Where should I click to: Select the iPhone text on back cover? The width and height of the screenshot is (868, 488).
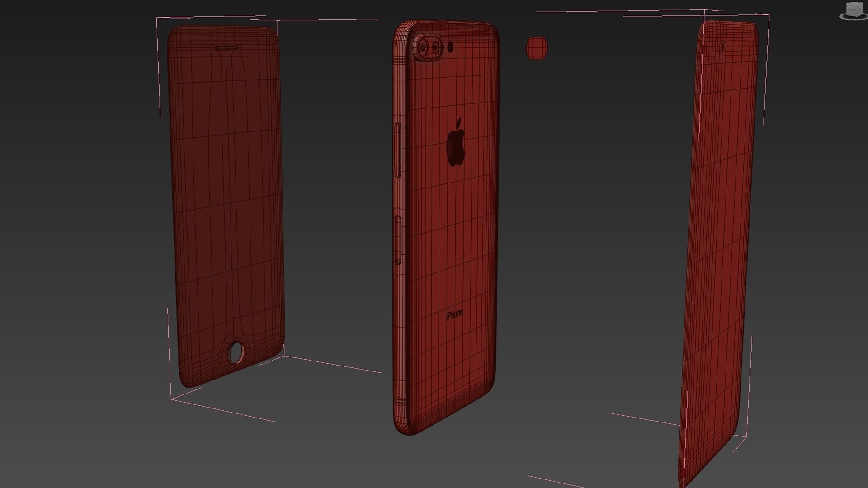454,314
